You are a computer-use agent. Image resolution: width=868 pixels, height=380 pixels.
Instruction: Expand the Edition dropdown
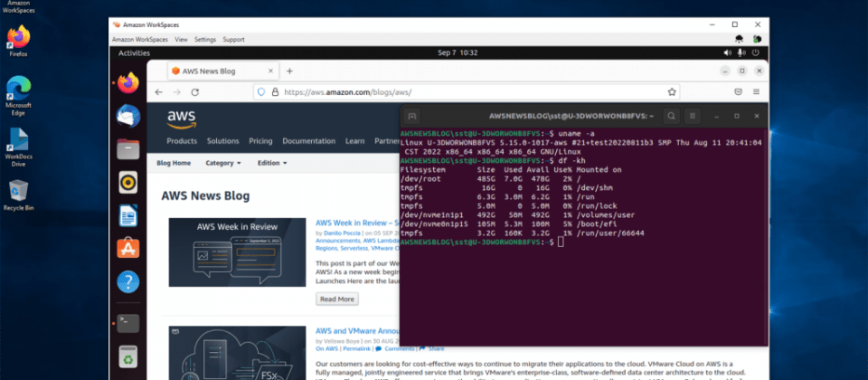(x=272, y=163)
